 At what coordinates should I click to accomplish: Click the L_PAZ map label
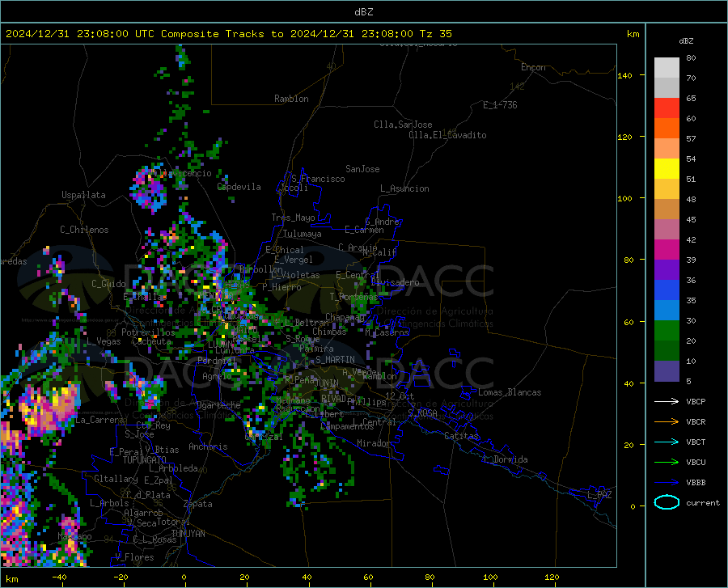(x=599, y=495)
